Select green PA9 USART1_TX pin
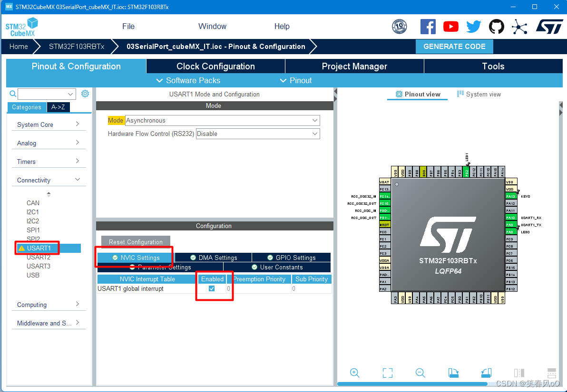 [x=510, y=225]
